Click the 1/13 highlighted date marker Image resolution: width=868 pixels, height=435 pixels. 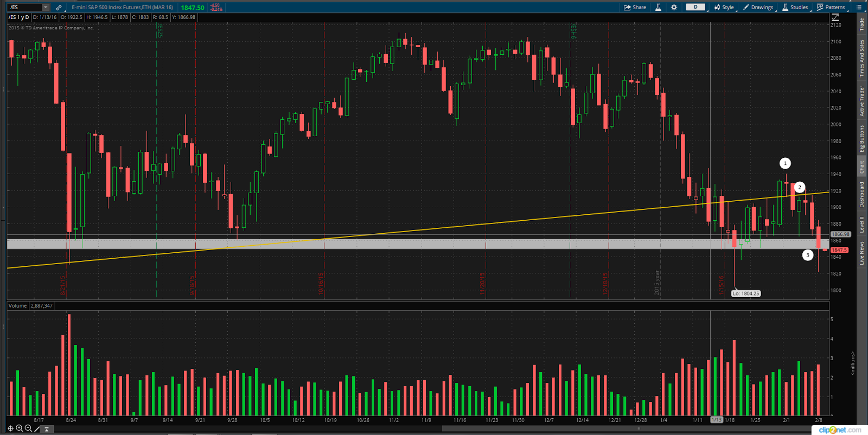tap(717, 420)
